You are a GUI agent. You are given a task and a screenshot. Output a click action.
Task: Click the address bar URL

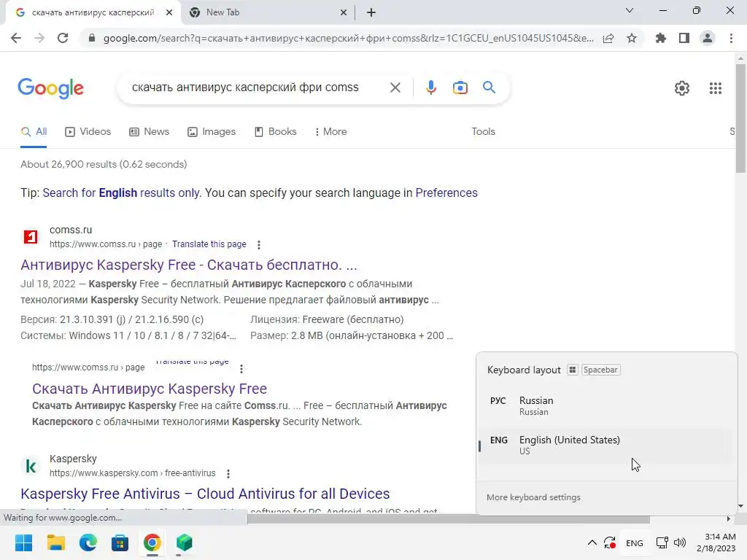(348, 38)
